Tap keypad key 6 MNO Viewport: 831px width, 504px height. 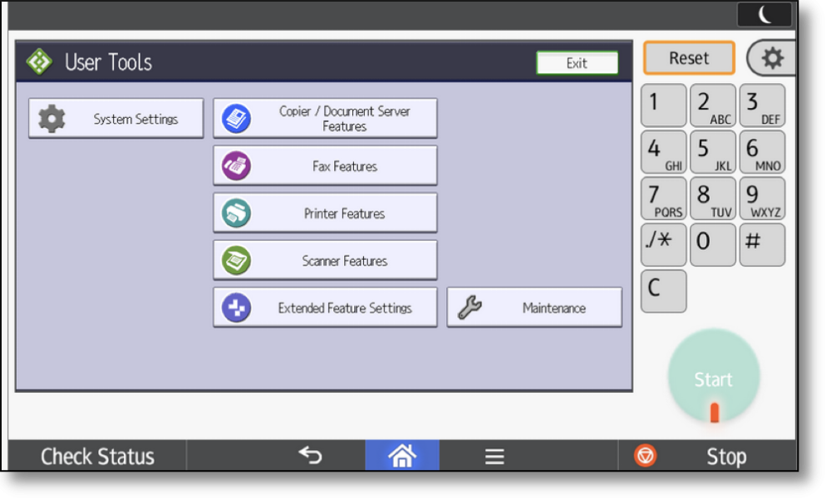pyautogui.click(x=762, y=152)
